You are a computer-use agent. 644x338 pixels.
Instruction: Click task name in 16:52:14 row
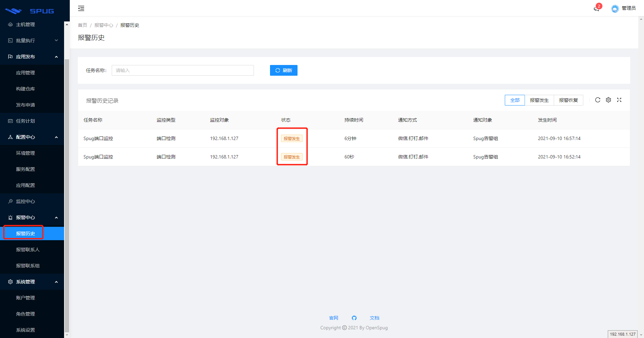(98, 157)
